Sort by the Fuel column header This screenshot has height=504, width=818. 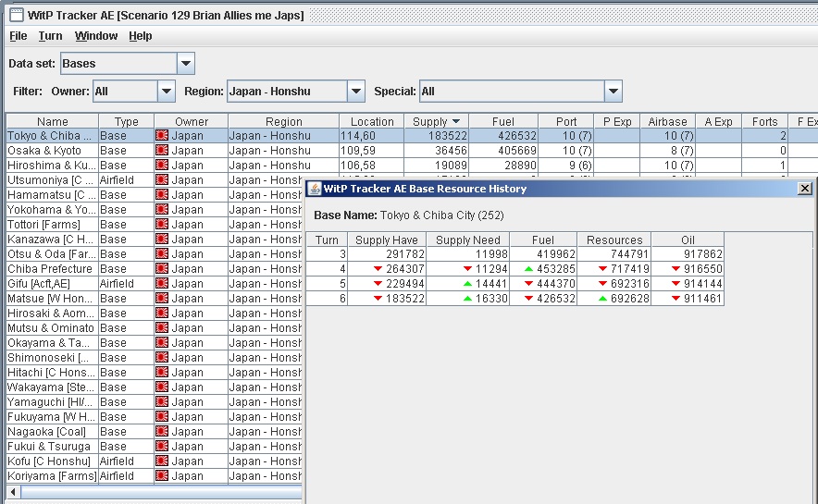coord(502,121)
